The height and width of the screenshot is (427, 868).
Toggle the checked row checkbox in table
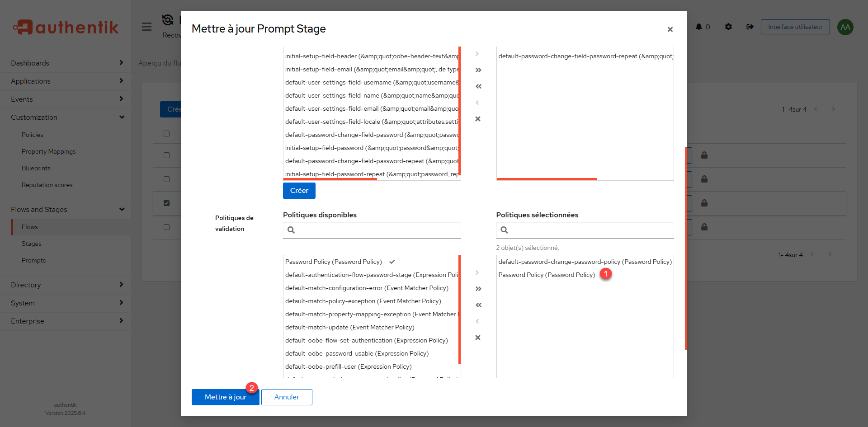click(x=167, y=203)
